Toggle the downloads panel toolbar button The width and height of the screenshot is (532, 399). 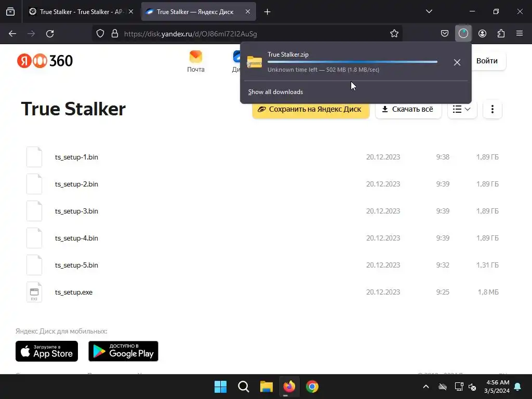[463, 34]
